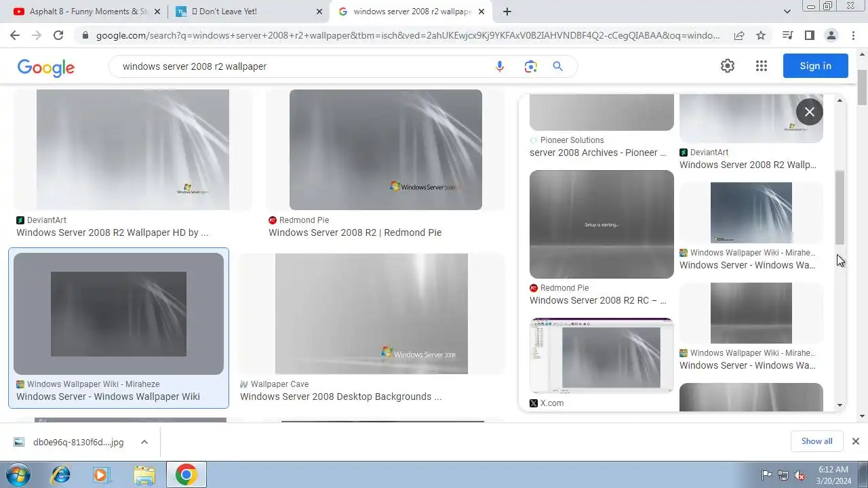The image size is (868, 488).
Task: Close the Asphalt 8 tab
Action: click(x=157, y=12)
